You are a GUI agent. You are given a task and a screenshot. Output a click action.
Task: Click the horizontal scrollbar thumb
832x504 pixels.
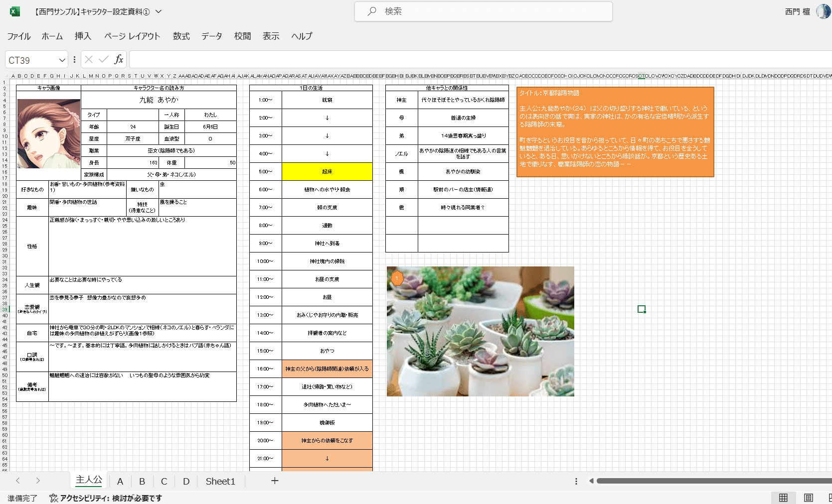pyautogui.click(x=714, y=481)
